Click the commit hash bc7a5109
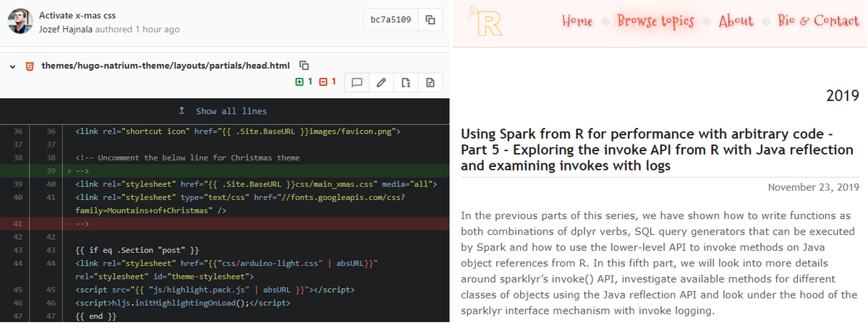This screenshot has height=328, width=868. coord(391,20)
